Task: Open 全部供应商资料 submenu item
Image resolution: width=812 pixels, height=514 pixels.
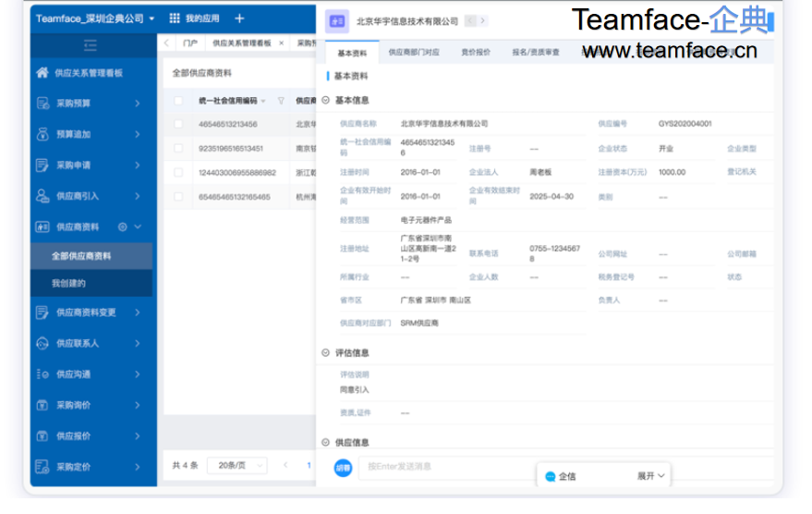Action: tap(91, 256)
